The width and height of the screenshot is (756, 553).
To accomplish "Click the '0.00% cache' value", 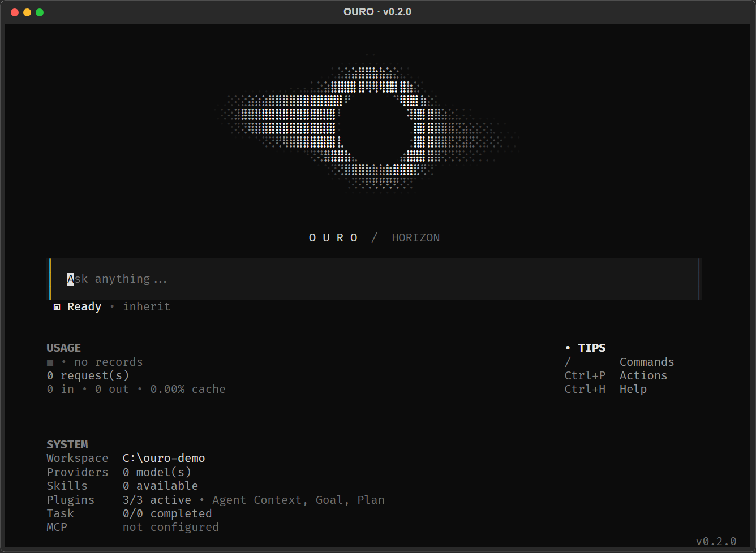I will click(x=188, y=389).
